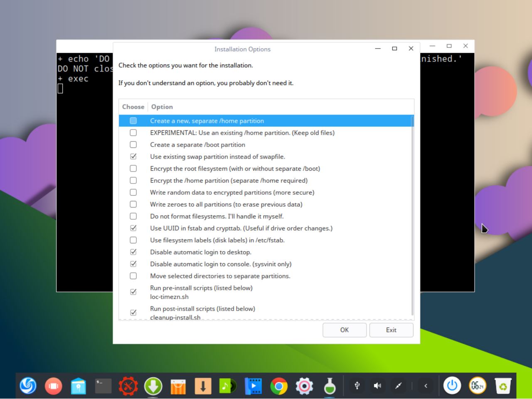Click the 'DO NOT clos' line in the terminal
This screenshot has height=399, width=532.
[85, 69]
